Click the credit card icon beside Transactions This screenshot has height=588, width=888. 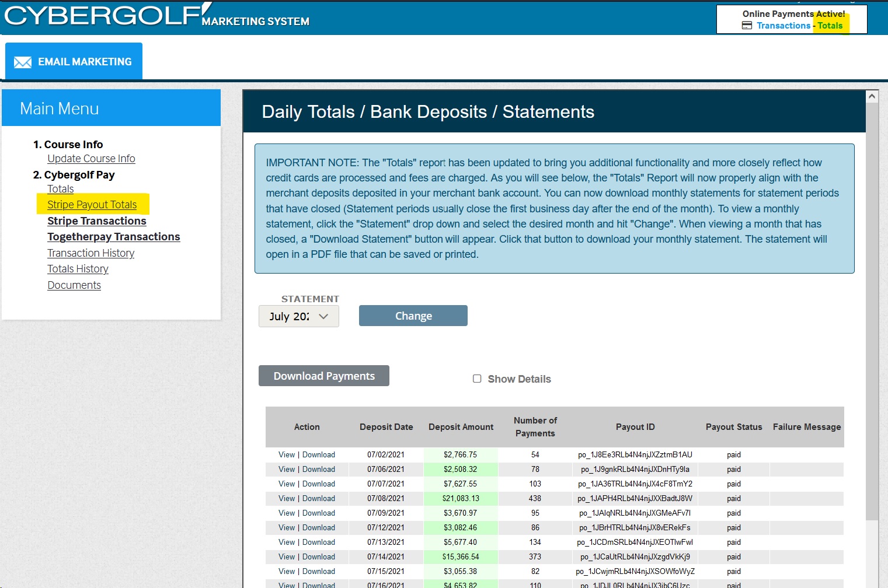(x=747, y=26)
